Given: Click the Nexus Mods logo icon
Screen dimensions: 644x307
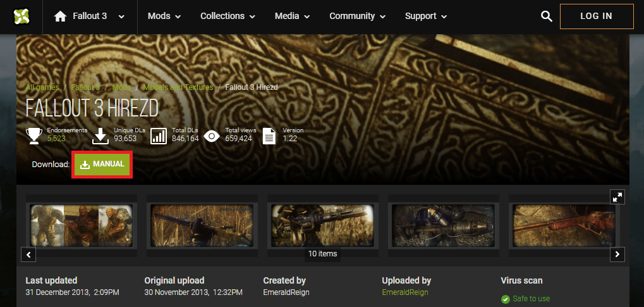Looking at the screenshot, I should (x=21, y=16).
